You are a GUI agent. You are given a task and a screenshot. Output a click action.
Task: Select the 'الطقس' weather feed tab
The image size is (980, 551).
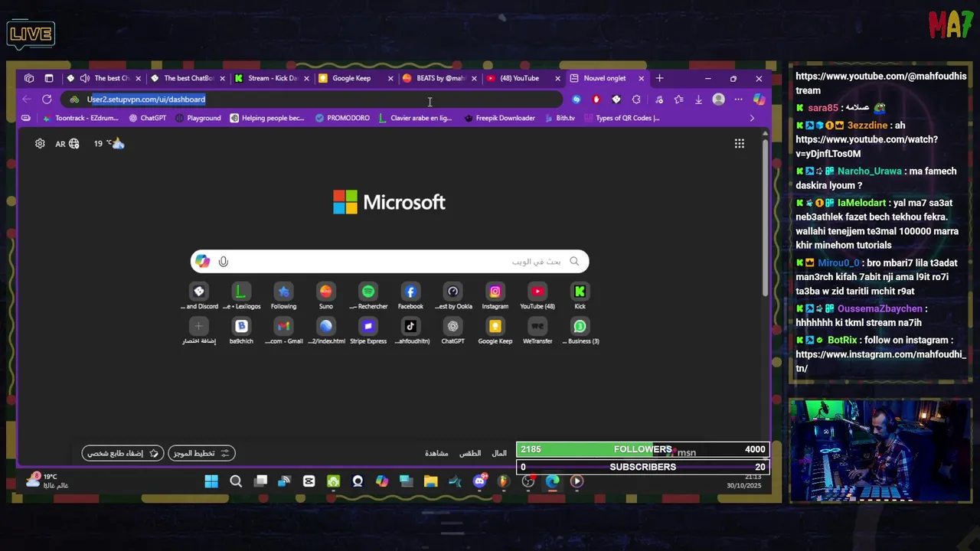470,453
